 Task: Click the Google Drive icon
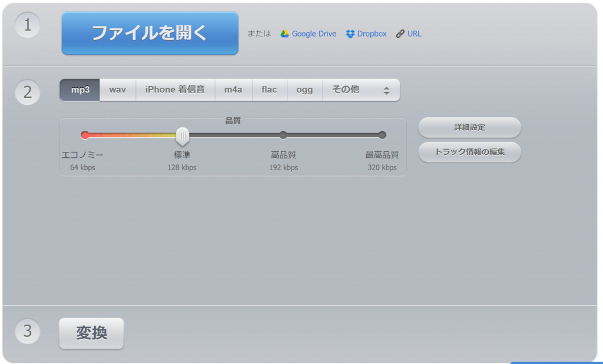click(284, 34)
